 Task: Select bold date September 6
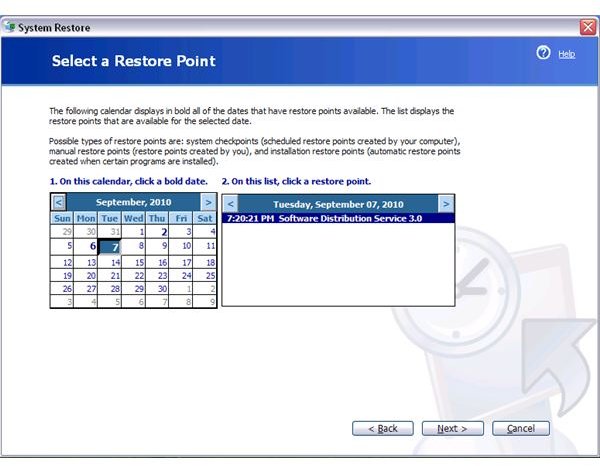[86, 246]
